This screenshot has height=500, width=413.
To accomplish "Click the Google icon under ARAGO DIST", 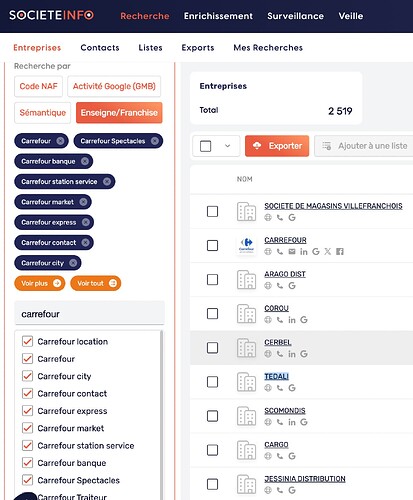I will (x=292, y=286).
